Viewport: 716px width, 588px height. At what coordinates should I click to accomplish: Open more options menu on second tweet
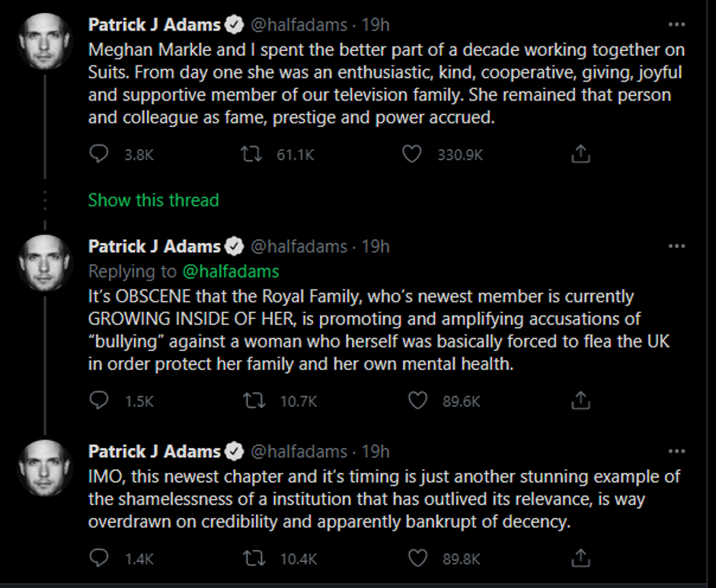(676, 246)
